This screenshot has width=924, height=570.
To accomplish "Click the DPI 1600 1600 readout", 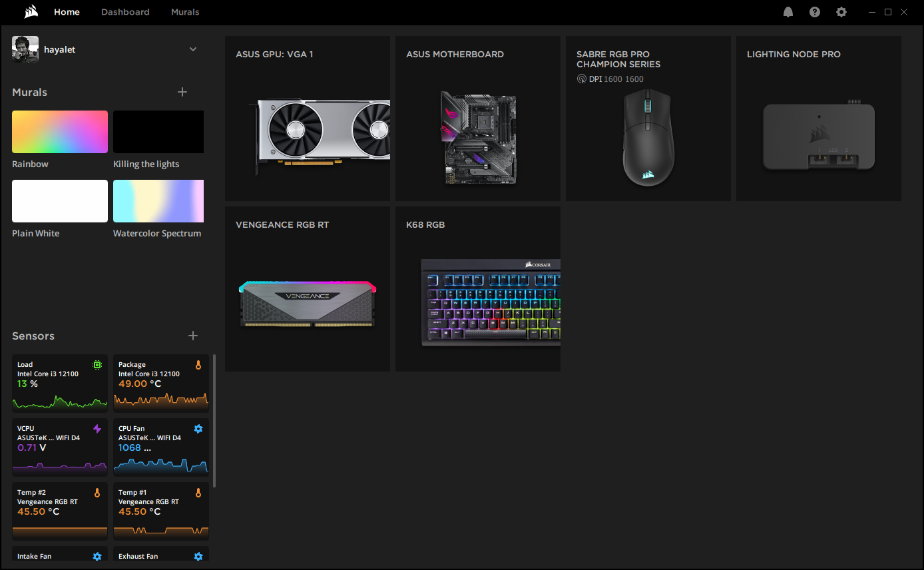I will pos(616,79).
